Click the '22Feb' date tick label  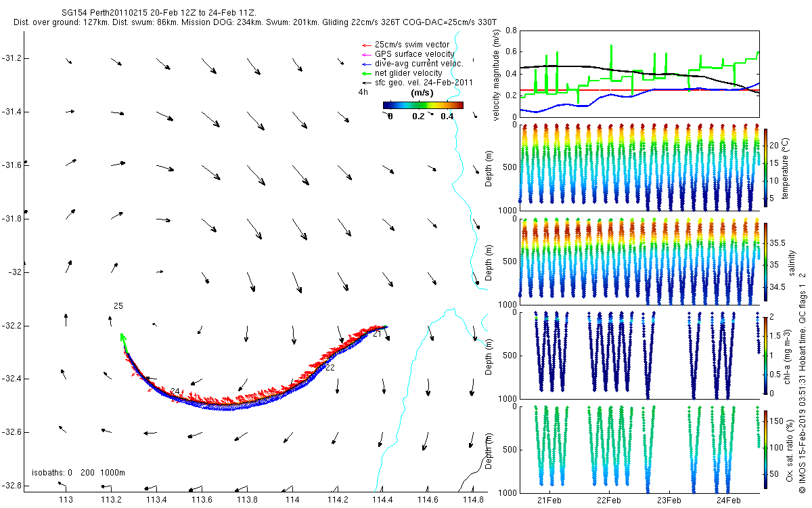609,500
